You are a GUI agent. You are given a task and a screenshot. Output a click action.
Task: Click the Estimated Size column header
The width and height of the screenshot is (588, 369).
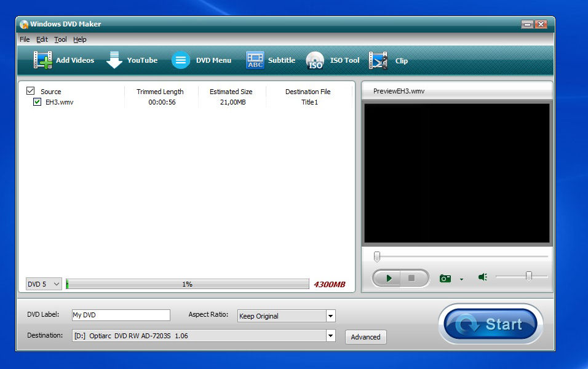(x=231, y=92)
